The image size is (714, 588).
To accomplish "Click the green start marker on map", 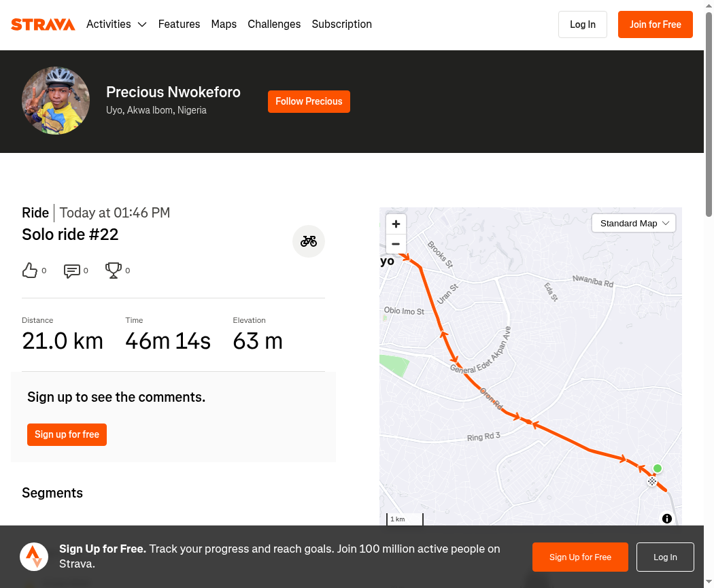I will click(x=658, y=468).
